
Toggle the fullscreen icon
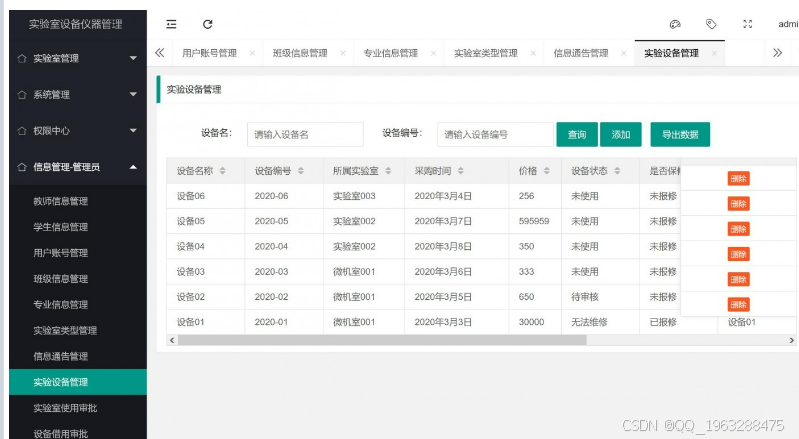(x=748, y=24)
